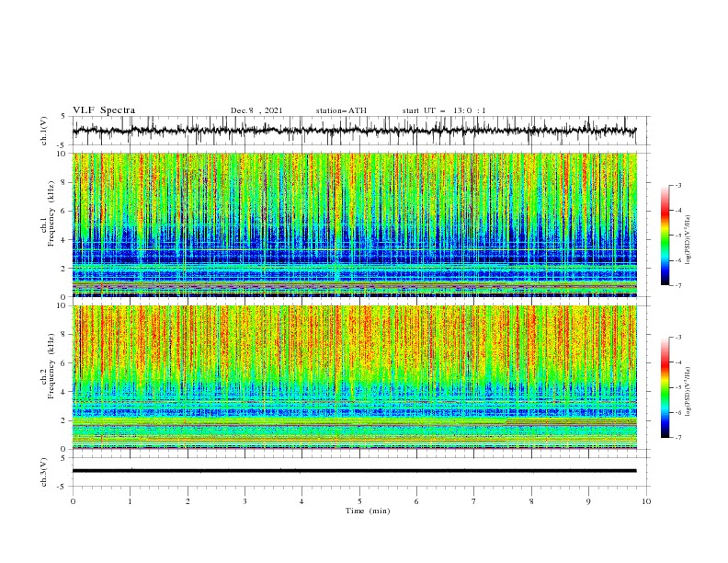
Task: Click the "station=ATH" header label
Action: (x=341, y=110)
